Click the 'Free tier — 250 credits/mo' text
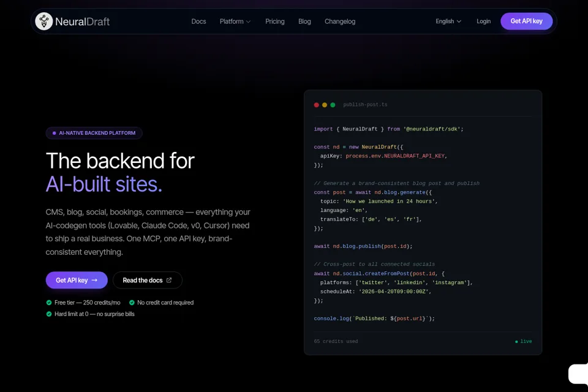588x392 pixels. point(88,303)
